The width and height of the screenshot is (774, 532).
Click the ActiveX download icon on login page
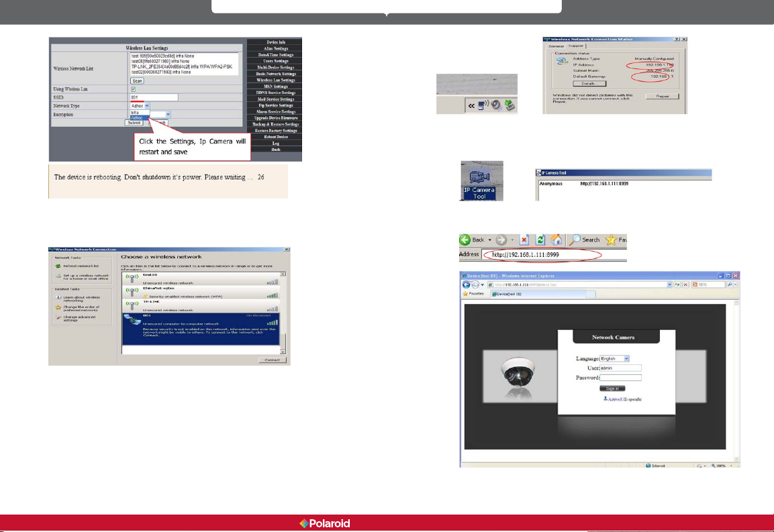606,398
